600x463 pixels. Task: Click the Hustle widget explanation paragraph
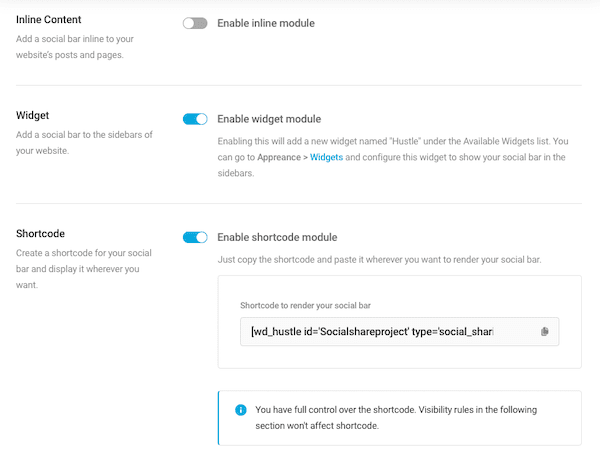393,157
